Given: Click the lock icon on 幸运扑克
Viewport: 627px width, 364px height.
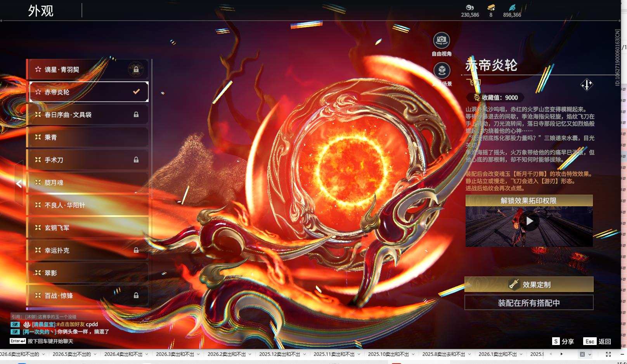Looking at the screenshot, I should pos(136,250).
